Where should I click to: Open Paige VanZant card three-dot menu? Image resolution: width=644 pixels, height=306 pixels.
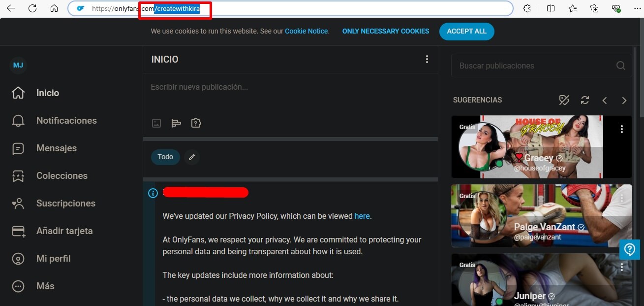tap(622, 198)
